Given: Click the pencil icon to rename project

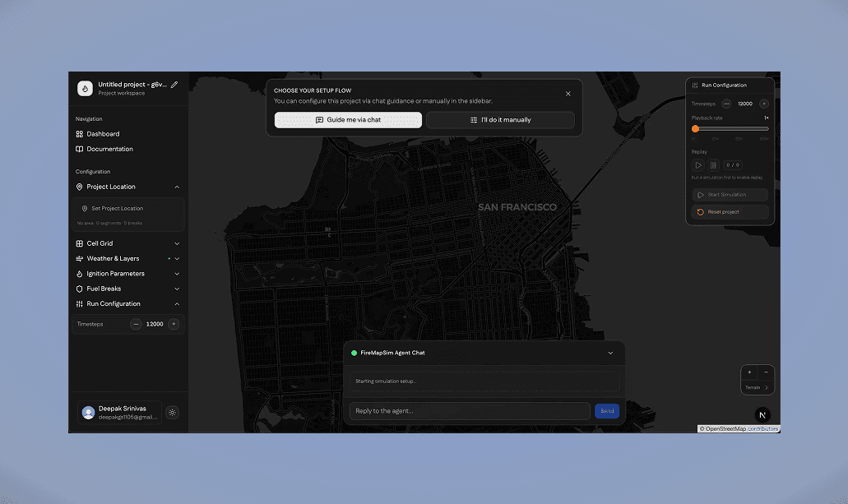Looking at the screenshot, I should pyautogui.click(x=174, y=85).
